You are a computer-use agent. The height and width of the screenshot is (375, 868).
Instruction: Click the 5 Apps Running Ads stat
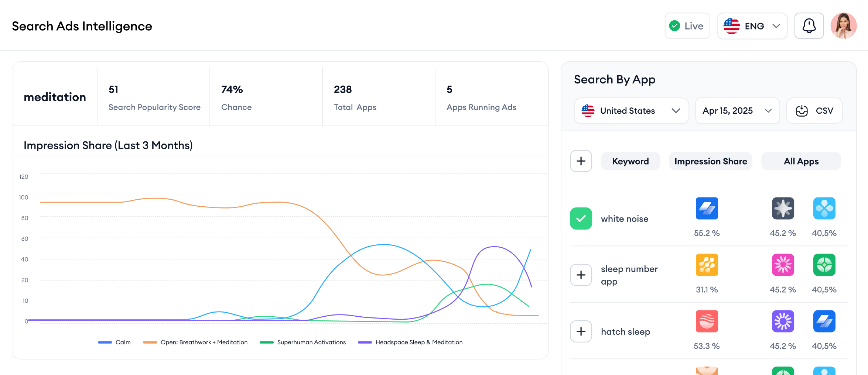tap(481, 98)
